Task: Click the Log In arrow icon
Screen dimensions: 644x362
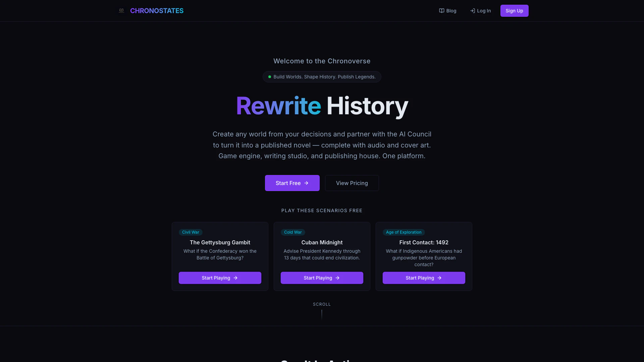Action: coord(472,11)
